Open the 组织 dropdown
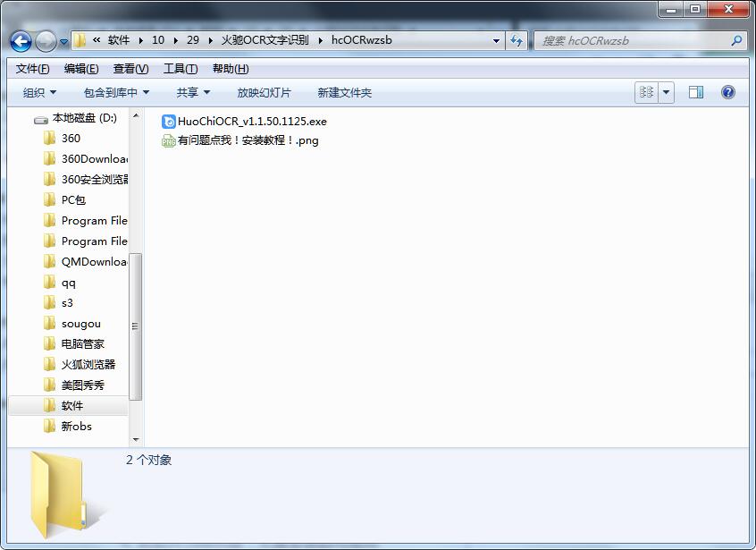This screenshot has height=550, width=756. tap(39, 93)
